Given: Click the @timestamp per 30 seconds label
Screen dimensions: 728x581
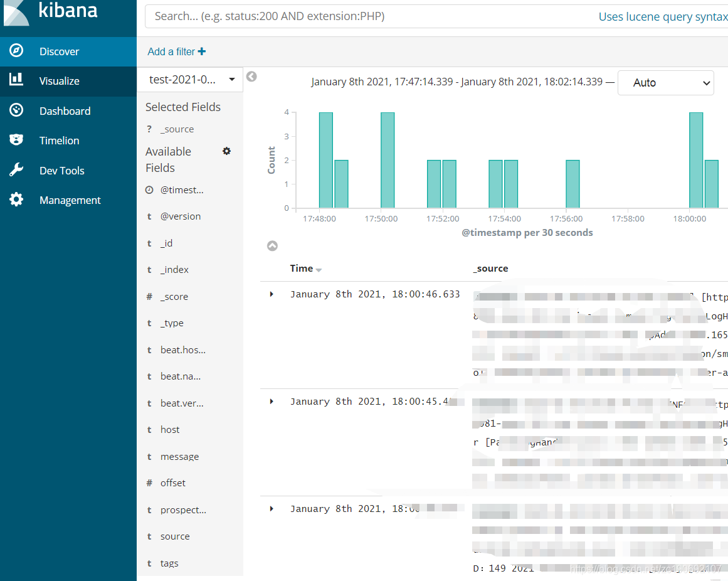Looking at the screenshot, I should [x=527, y=233].
